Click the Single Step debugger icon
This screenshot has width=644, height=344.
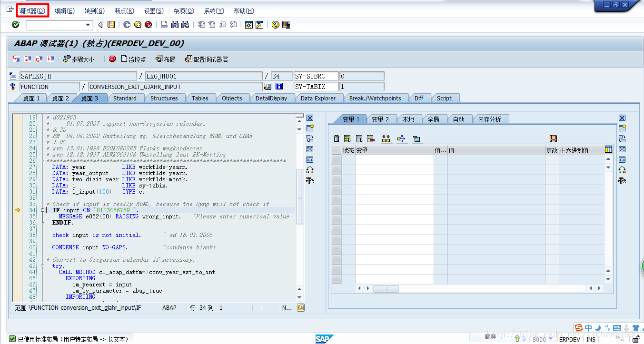click(x=17, y=59)
